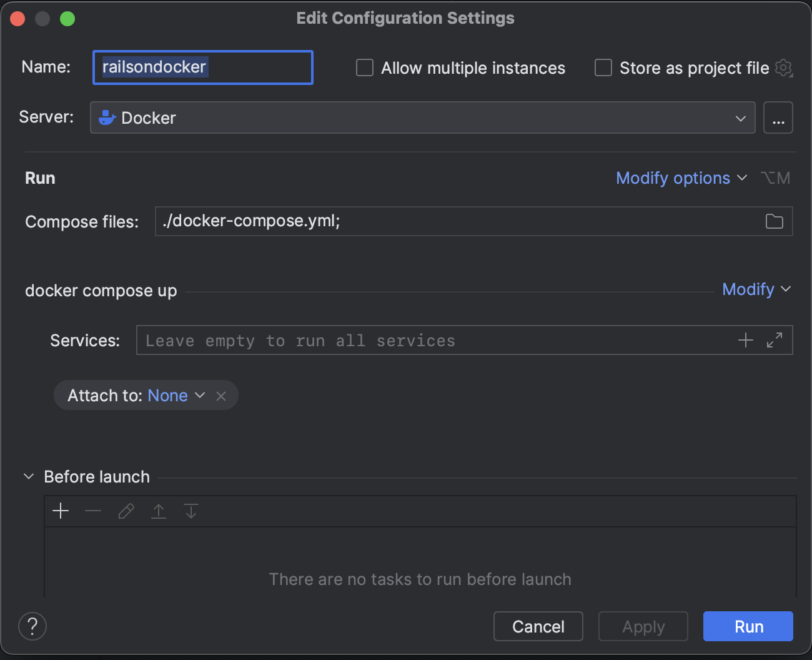This screenshot has height=660, width=812.
Task: Expand the Services field editor
Action: (x=775, y=340)
